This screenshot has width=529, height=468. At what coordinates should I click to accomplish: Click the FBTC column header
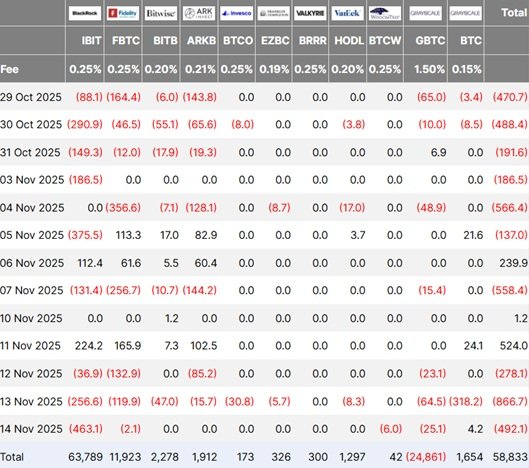pos(126,40)
